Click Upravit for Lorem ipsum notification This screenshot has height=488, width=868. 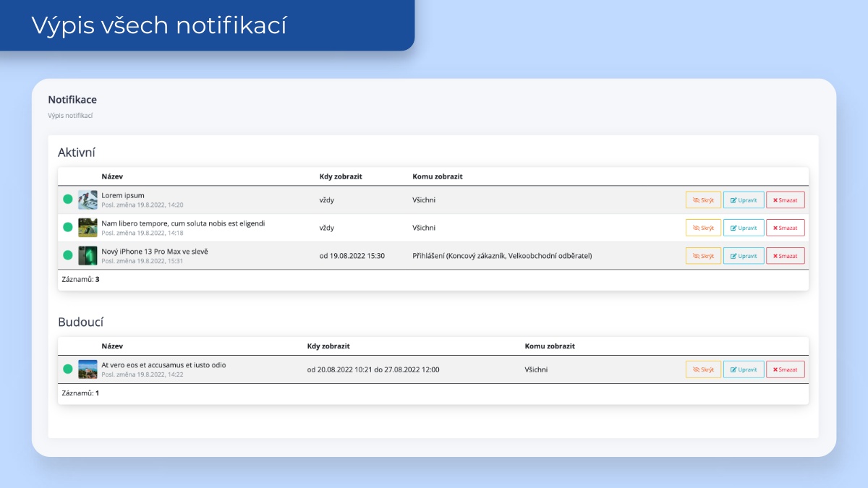[x=744, y=200]
